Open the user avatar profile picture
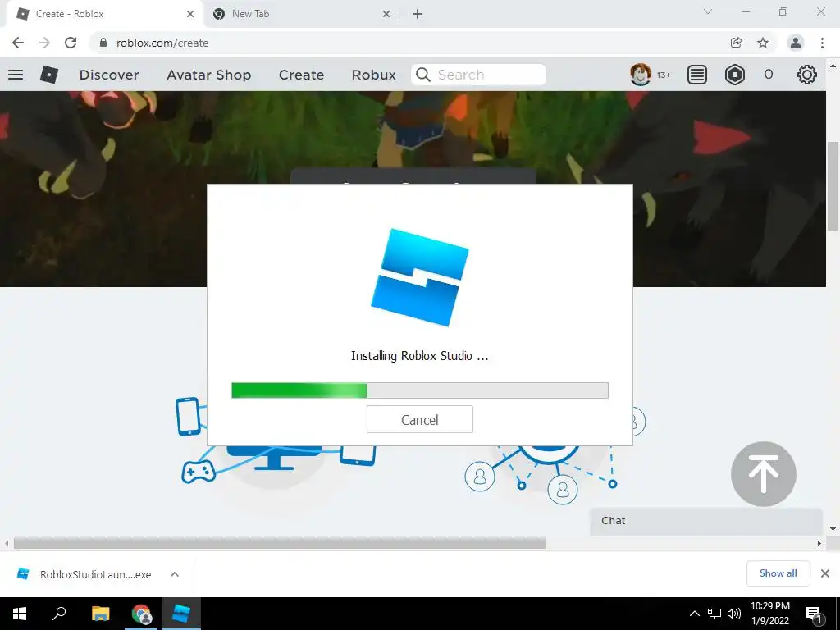Screen dimensions: 840x630 640,75
